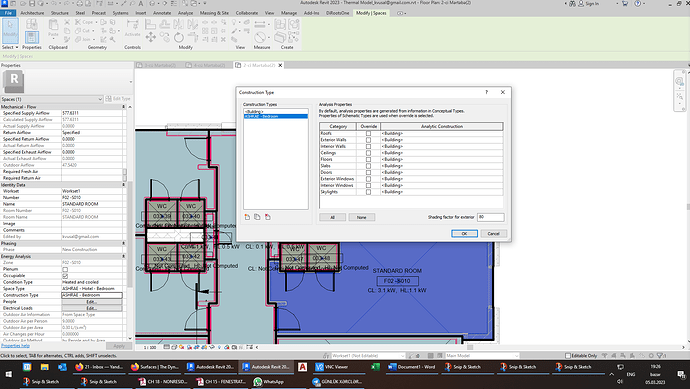690x389 pixels.
Task: Collapse the Phasing section
Action: coord(123,243)
